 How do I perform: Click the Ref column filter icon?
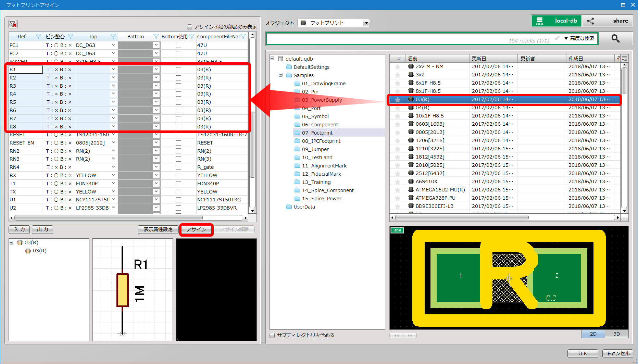(38, 37)
